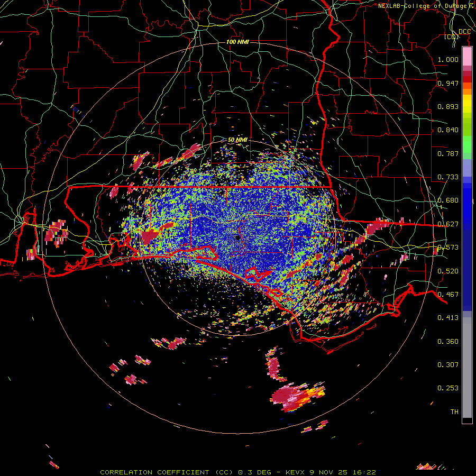
Task: Click the 100 NMI range ring label
Action: [237, 42]
